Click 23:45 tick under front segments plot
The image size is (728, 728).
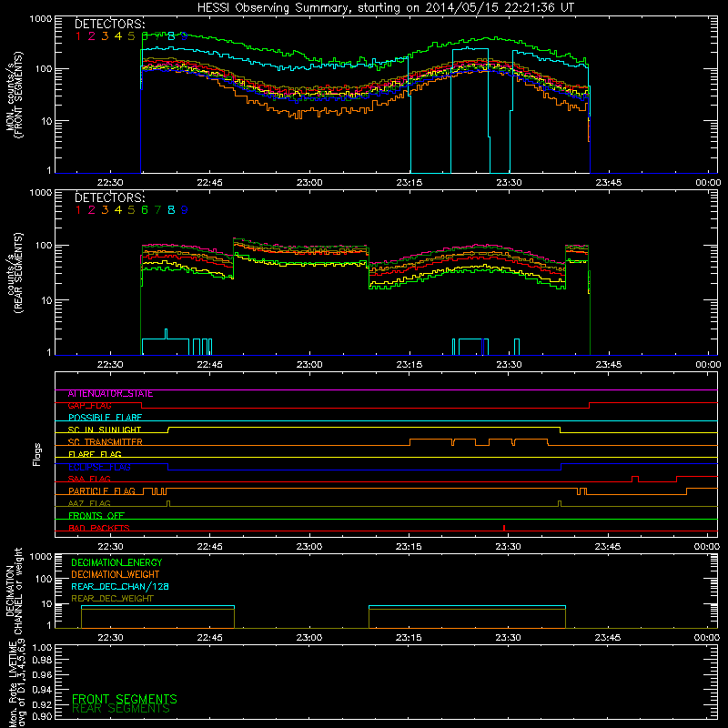tap(609, 183)
